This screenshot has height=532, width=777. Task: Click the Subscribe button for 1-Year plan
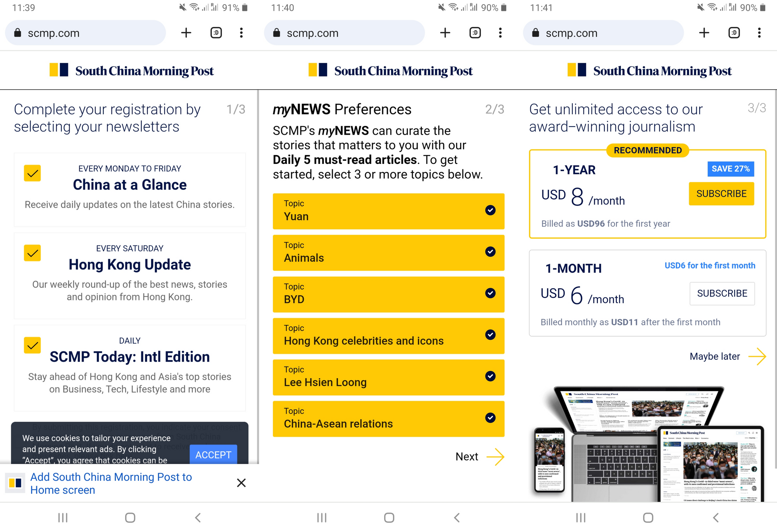pos(722,193)
